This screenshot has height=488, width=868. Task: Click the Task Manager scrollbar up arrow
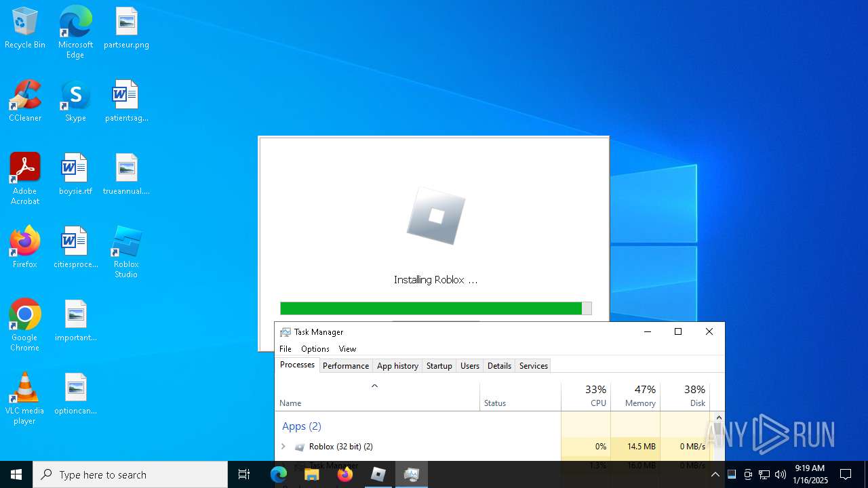tap(719, 418)
